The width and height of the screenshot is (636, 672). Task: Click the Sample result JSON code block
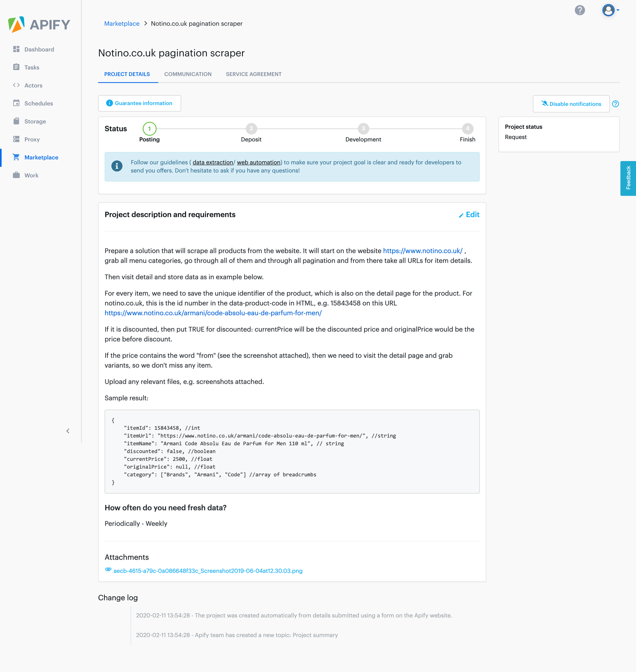pyautogui.click(x=292, y=451)
